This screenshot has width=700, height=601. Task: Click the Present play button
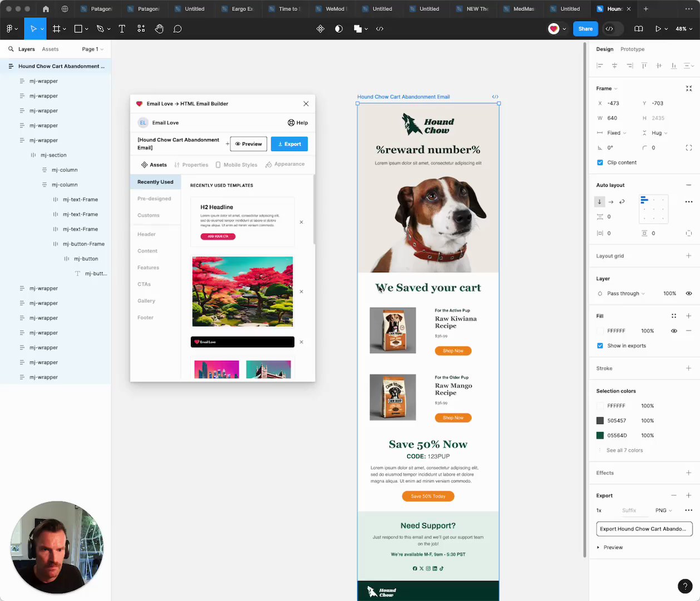coord(658,28)
